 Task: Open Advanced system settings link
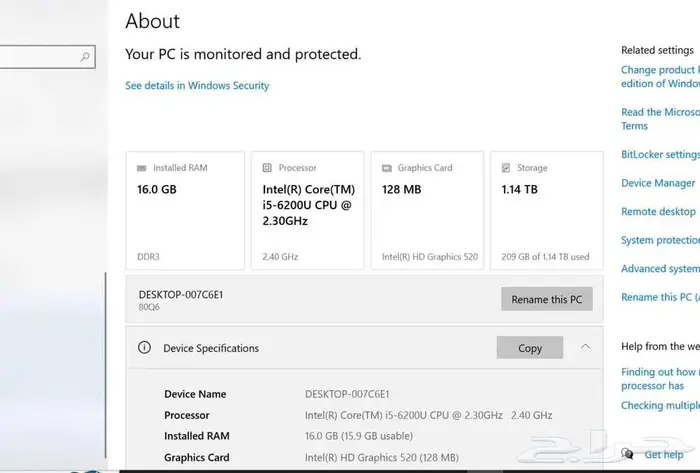click(x=660, y=269)
